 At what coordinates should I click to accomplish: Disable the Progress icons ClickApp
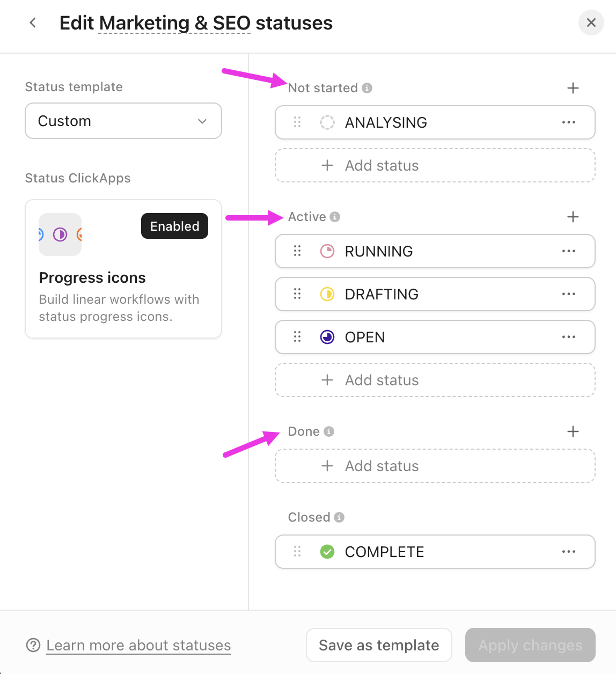point(174,226)
